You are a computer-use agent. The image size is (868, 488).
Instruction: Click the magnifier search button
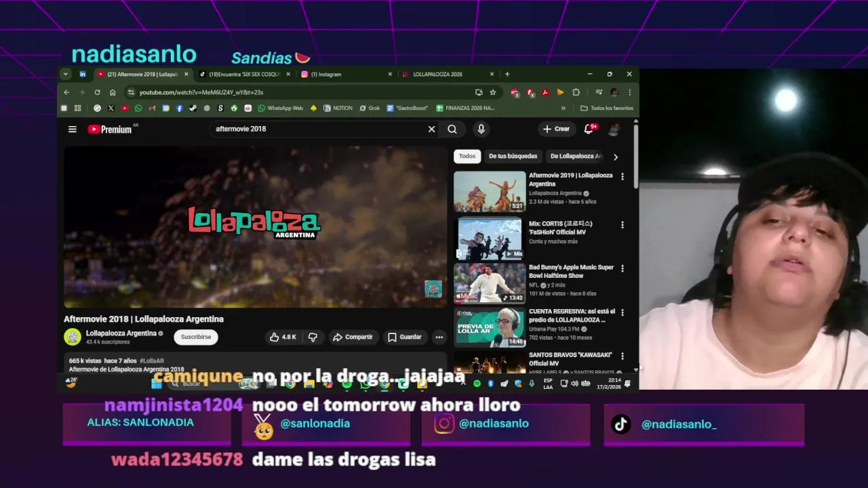452,129
